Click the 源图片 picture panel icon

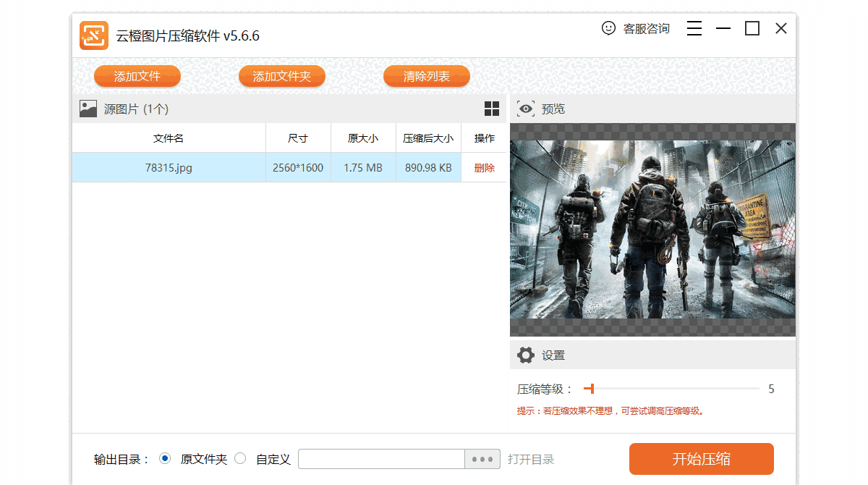(88, 109)
